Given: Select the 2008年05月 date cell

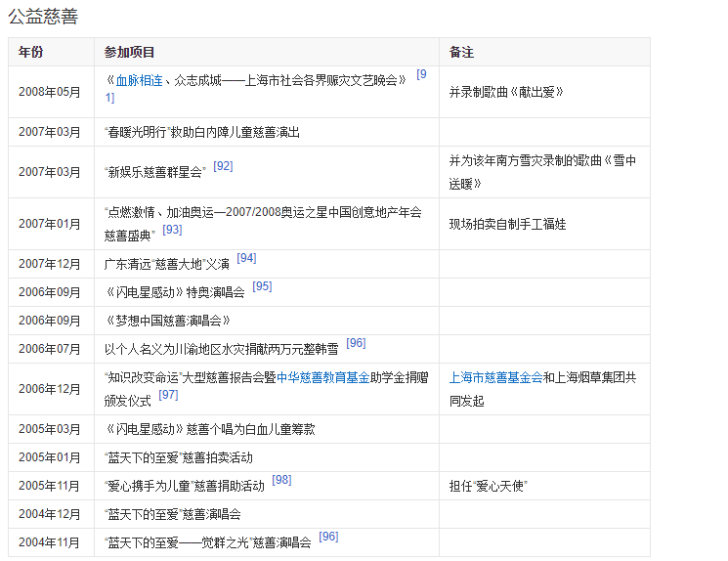Looking at the screenshot, I should [50, 92].
